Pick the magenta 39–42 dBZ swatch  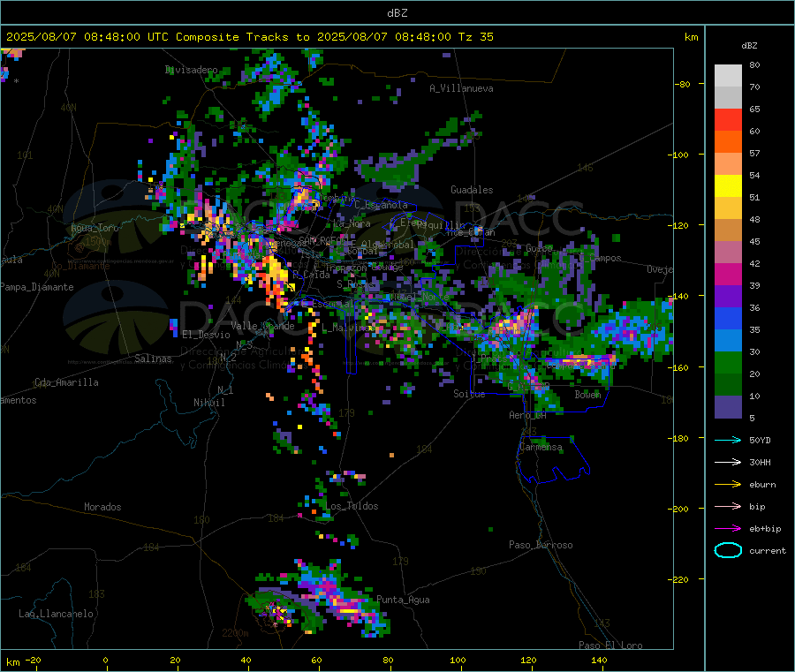728,274
